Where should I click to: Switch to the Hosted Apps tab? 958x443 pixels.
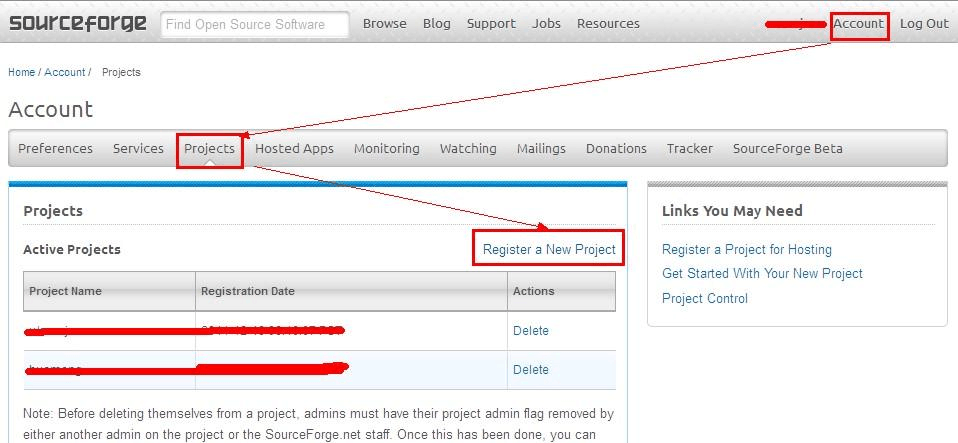click(294, 148)
